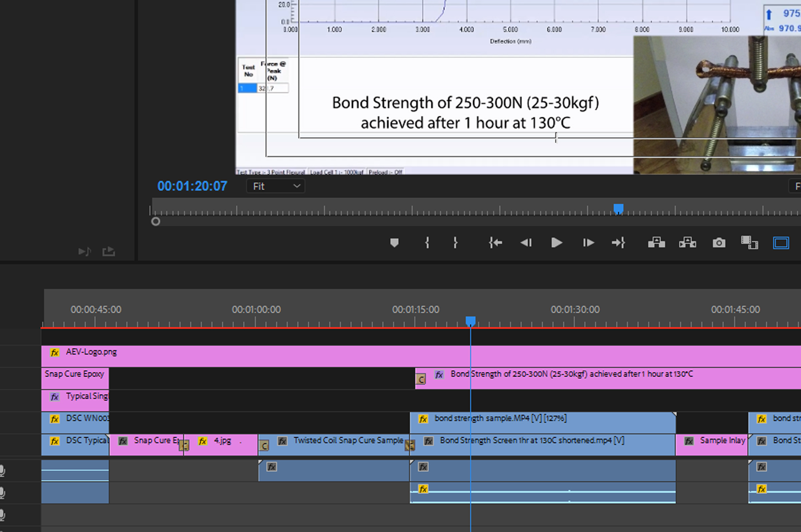Step forward one frame

click(588, 243)
